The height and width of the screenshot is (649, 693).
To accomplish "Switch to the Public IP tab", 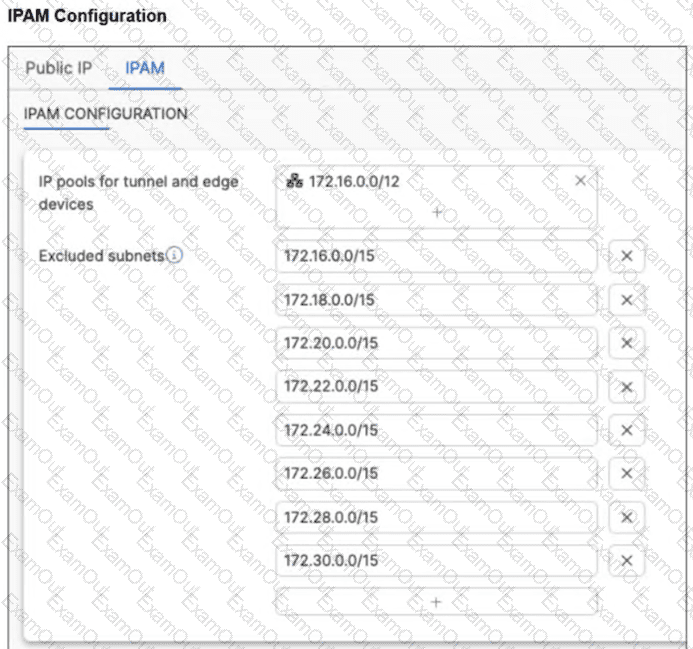I will [58, 68].
